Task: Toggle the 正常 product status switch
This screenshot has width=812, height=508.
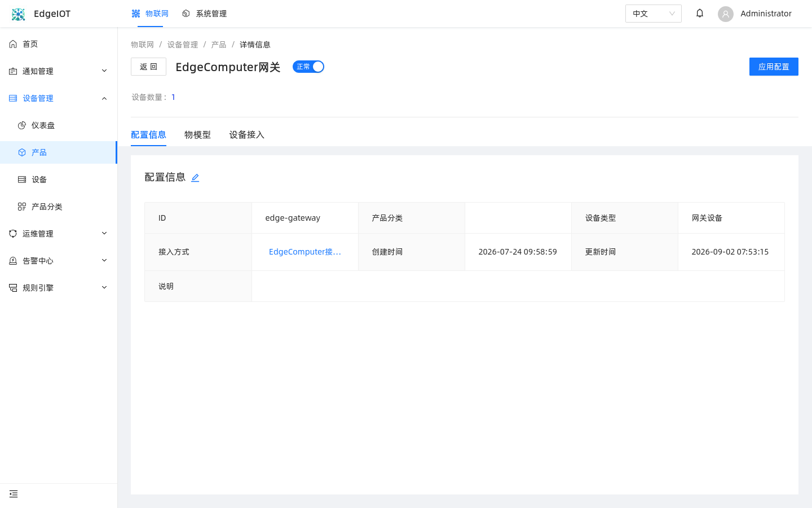Action: click(308, 67)
